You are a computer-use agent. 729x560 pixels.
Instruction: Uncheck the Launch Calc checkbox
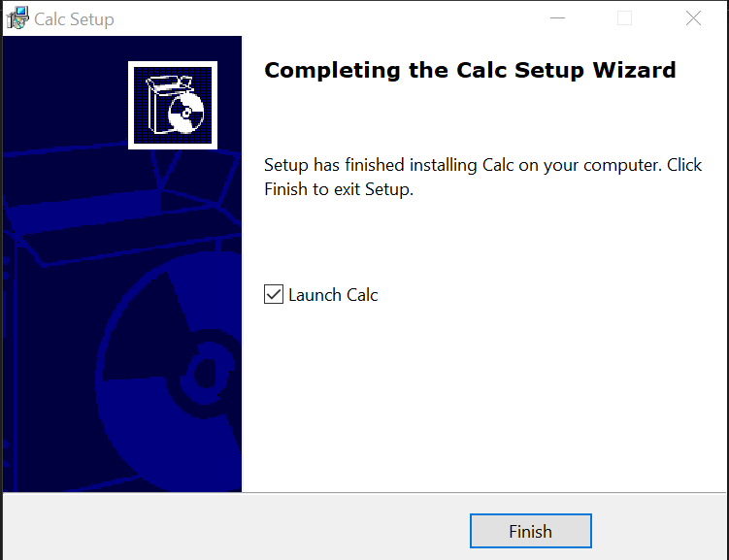coord(274,294)
